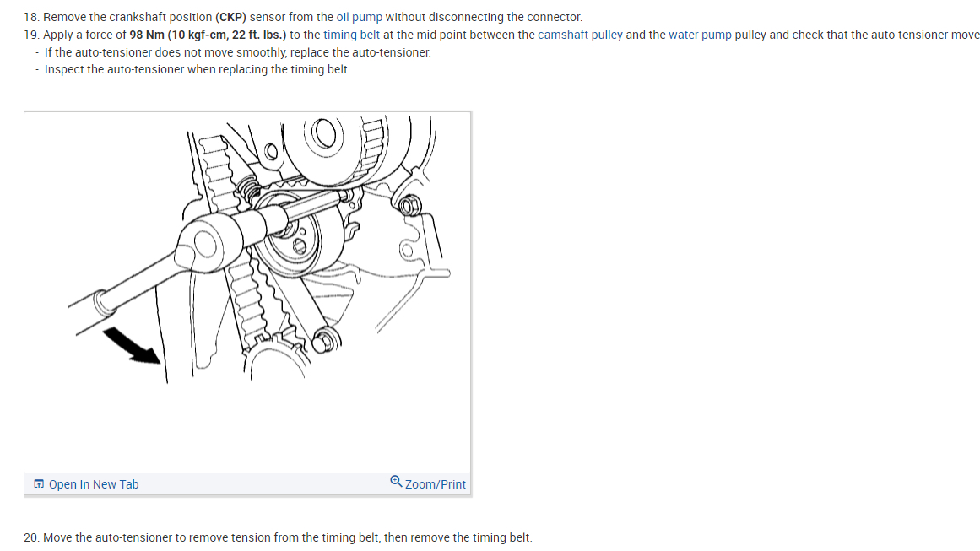The image size is (980, 551).
Task: Open the camshaft pulley link
Action: [x=580, y=35]
